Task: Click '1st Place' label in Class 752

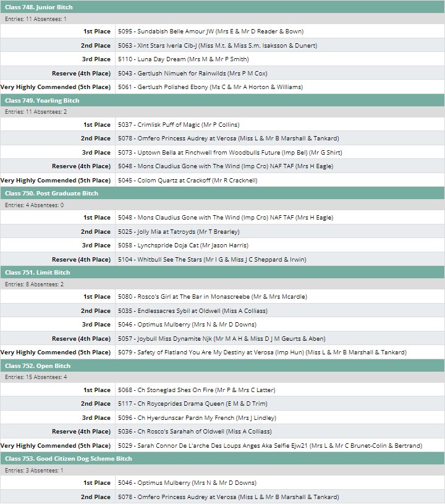Action: coord(97,390)
